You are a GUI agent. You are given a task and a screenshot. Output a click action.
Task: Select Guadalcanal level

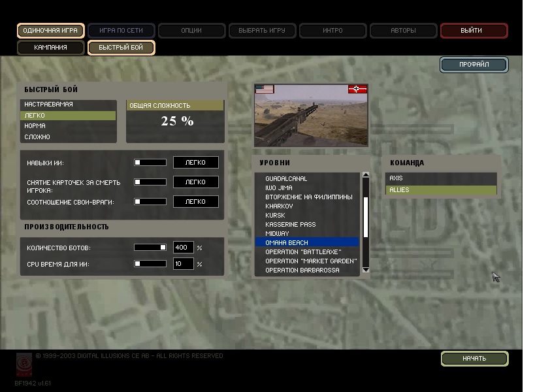coord(307,179)
